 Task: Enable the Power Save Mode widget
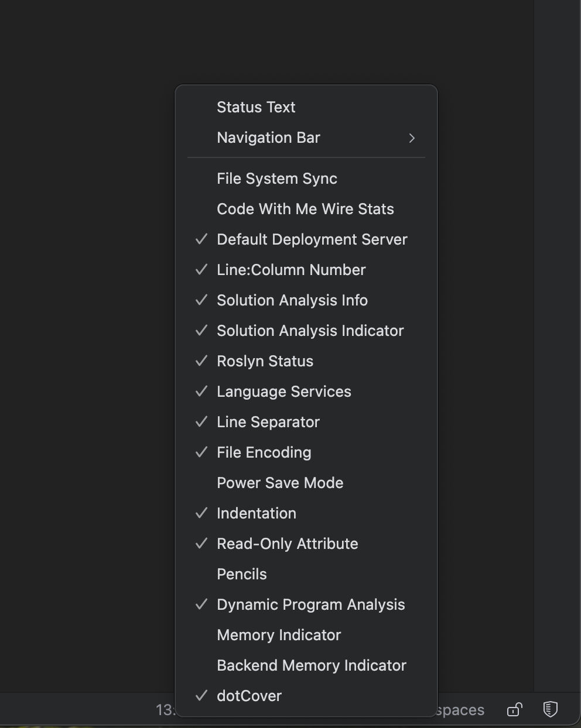[x=280, y=483]
